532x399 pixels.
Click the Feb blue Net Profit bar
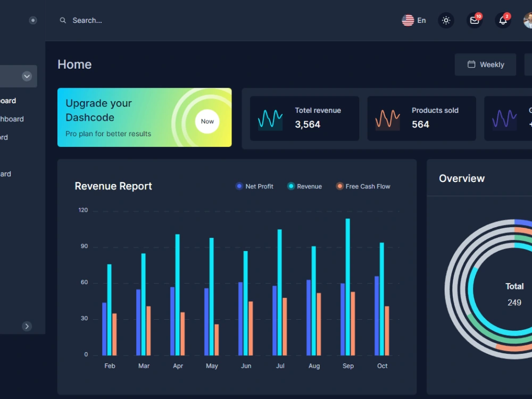click(x=104, y=329)
